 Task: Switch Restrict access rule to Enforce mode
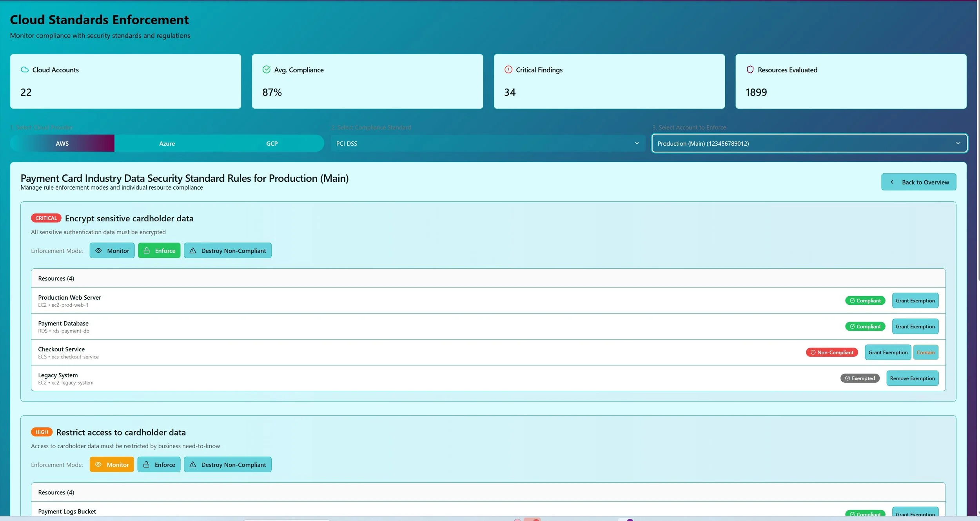coord(159,465)
